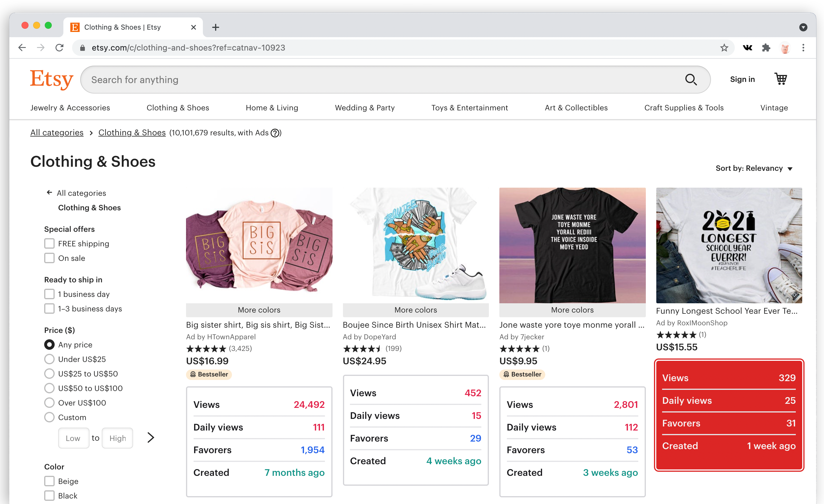Click the Sign in button
This screenshot has height=504, width=824.
pyautogui.click(x=742, y=79)
